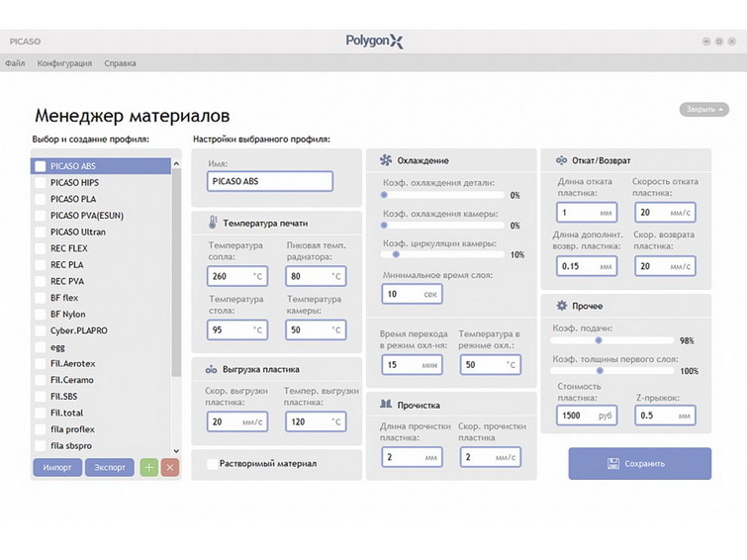Click the Экспорт button
The width and height of the screenshot is (747, 560).
(x=110, y=468)
